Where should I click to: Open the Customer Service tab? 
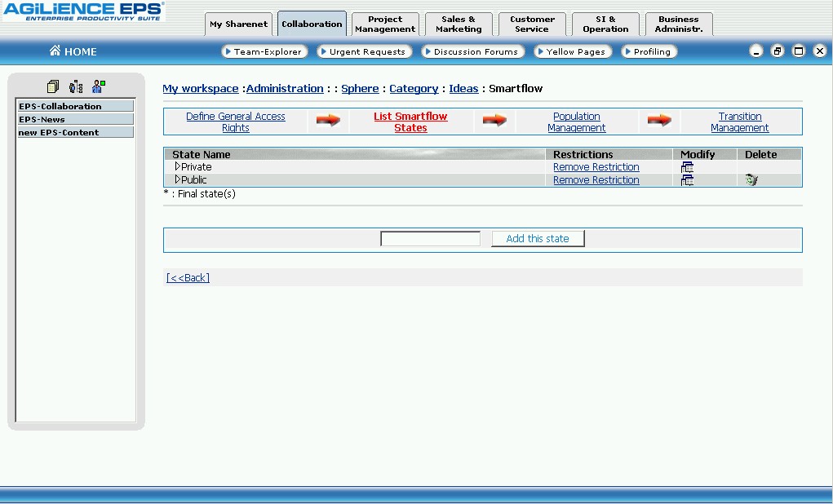coord(532,24)
